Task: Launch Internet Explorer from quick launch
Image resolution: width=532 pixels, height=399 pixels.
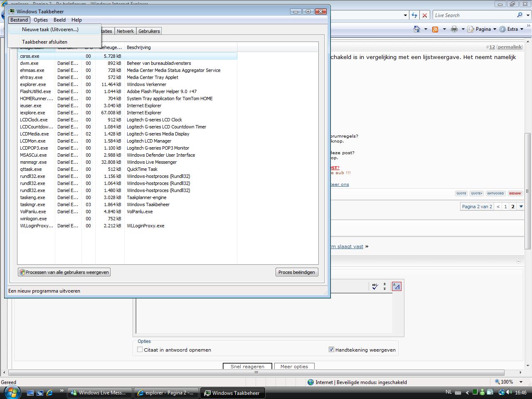Action: pyautogui.click(x=49, y=392)
